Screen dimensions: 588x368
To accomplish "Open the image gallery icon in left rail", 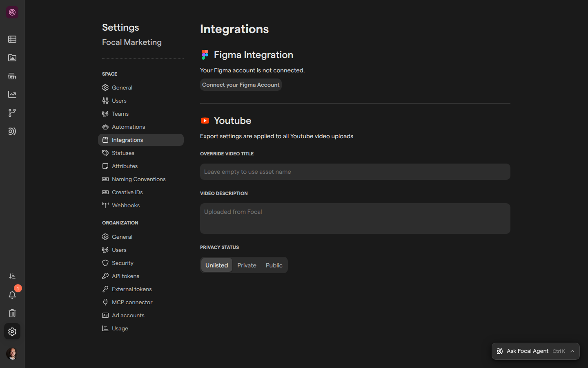I will (x=12, y=58).
